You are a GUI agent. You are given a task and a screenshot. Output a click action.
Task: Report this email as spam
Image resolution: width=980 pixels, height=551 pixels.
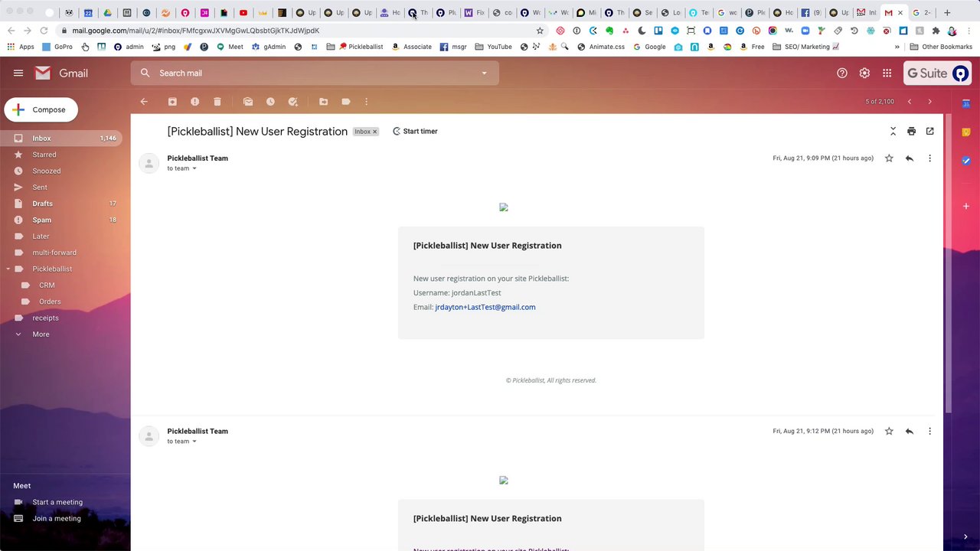point(194,102)
